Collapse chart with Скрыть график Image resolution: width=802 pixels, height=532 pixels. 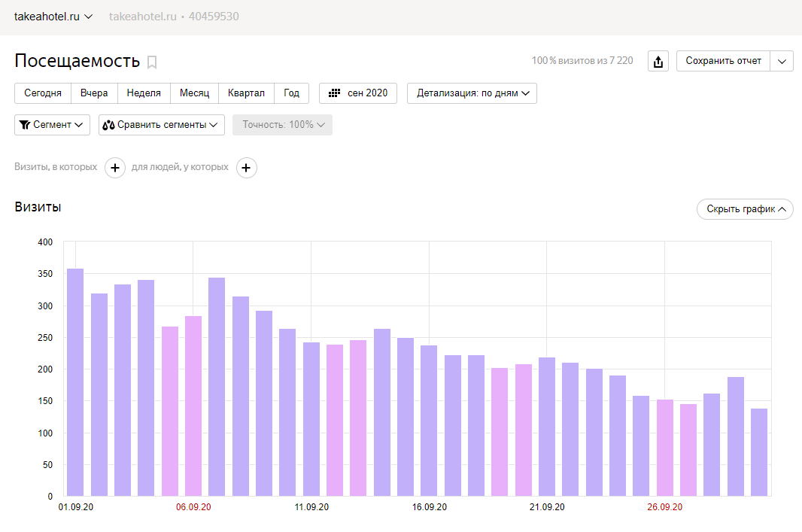(745, 209)
